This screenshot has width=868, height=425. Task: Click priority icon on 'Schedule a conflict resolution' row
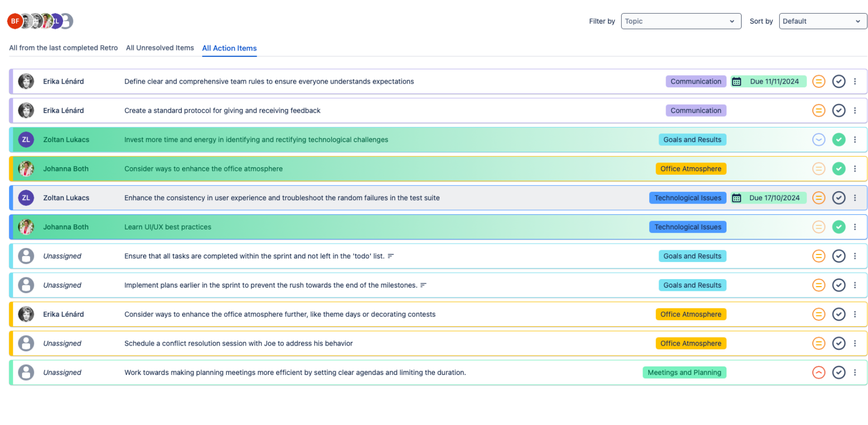pyautogui.click(x=818, y=343)
